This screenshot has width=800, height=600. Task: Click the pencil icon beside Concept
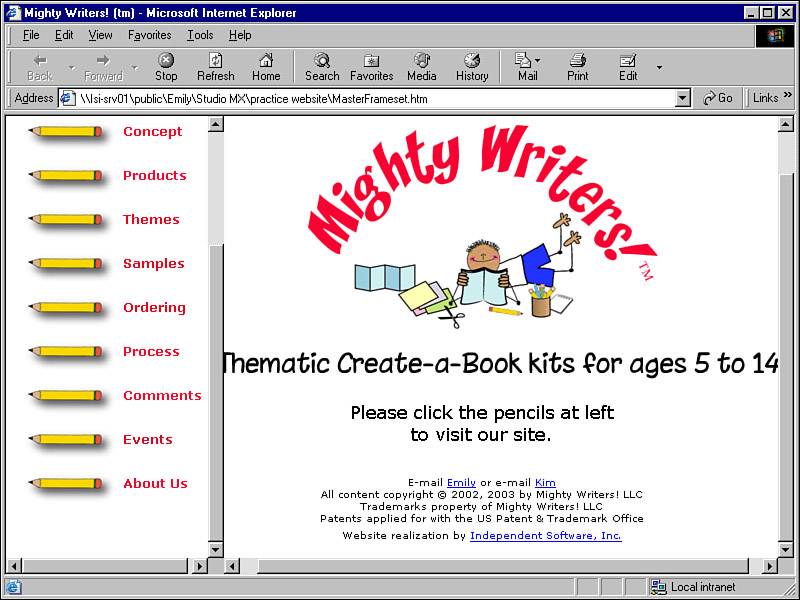tap(65, 132)
